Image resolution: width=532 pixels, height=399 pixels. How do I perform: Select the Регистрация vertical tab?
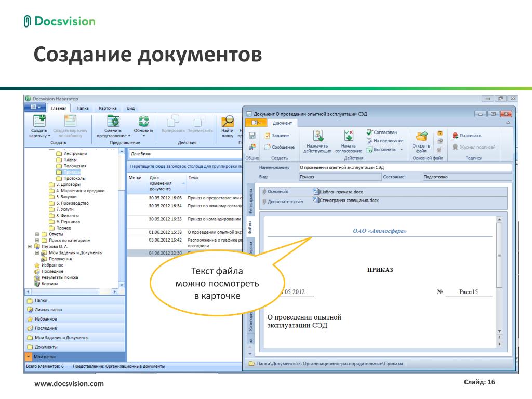tap(251, 201)
